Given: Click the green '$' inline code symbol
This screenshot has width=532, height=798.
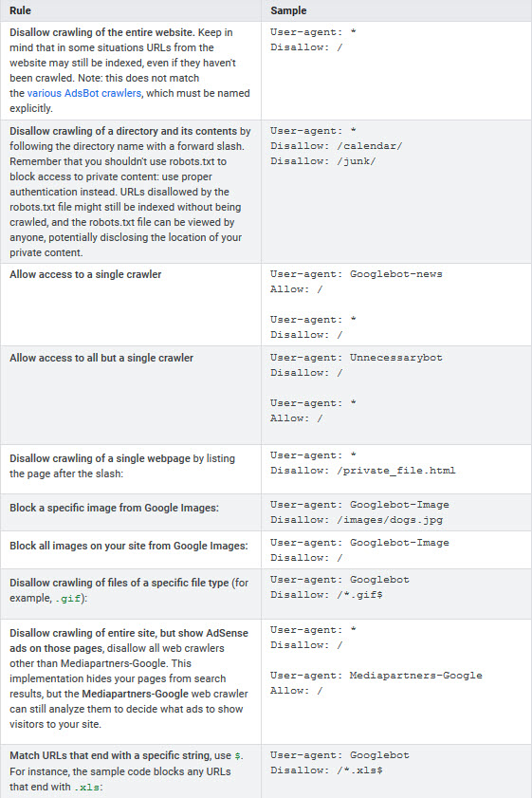Looking at the screenshot, I should 237,756.
